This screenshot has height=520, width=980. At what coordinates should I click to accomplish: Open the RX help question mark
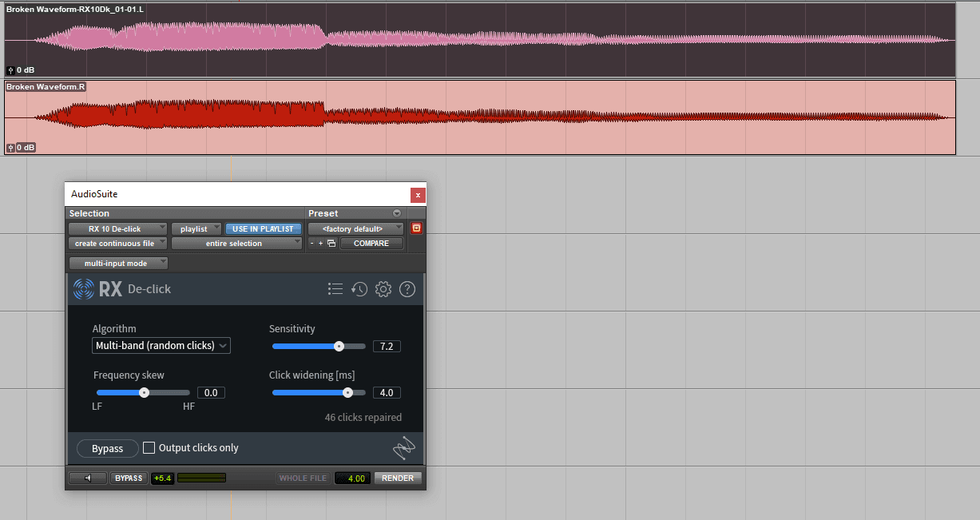407,289
